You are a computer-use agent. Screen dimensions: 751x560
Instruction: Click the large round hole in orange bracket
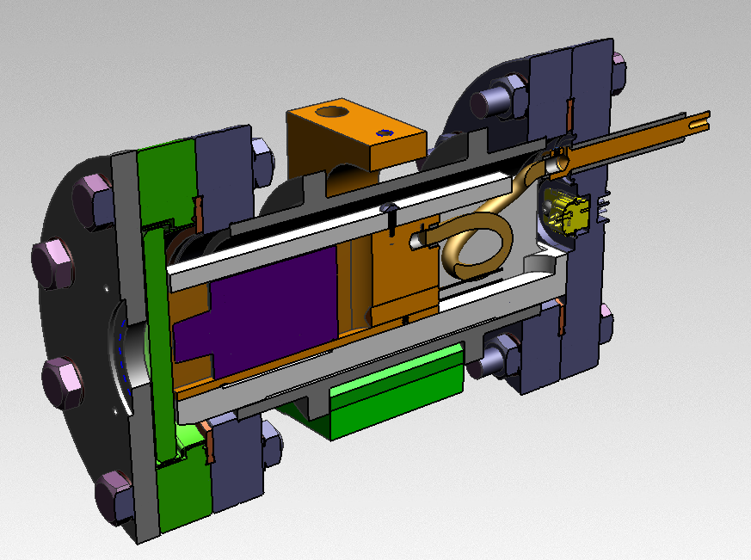334,112
